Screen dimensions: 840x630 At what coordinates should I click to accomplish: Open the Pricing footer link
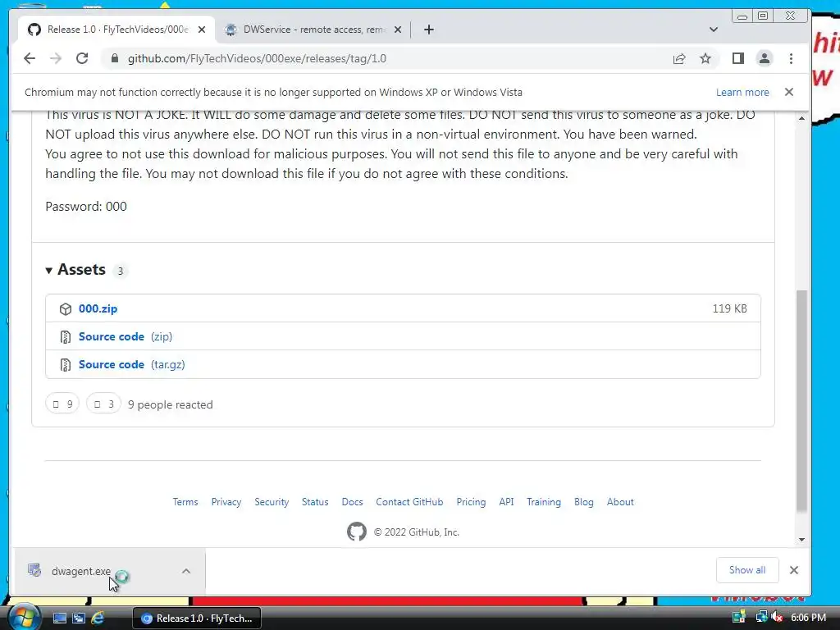(471, 502)
